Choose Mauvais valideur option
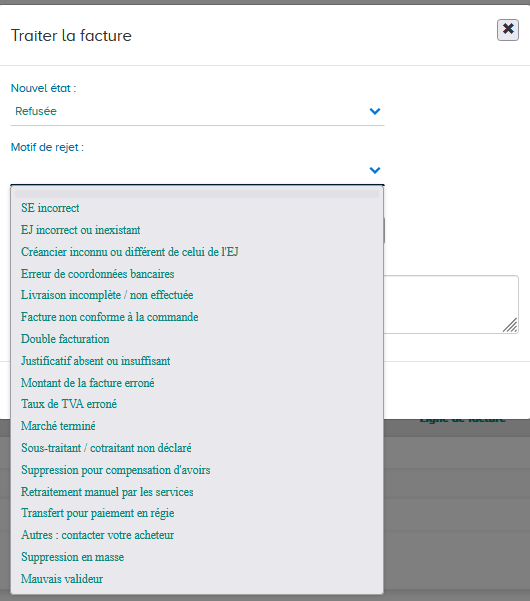530x601 pixels. click(x=197, y=579)
